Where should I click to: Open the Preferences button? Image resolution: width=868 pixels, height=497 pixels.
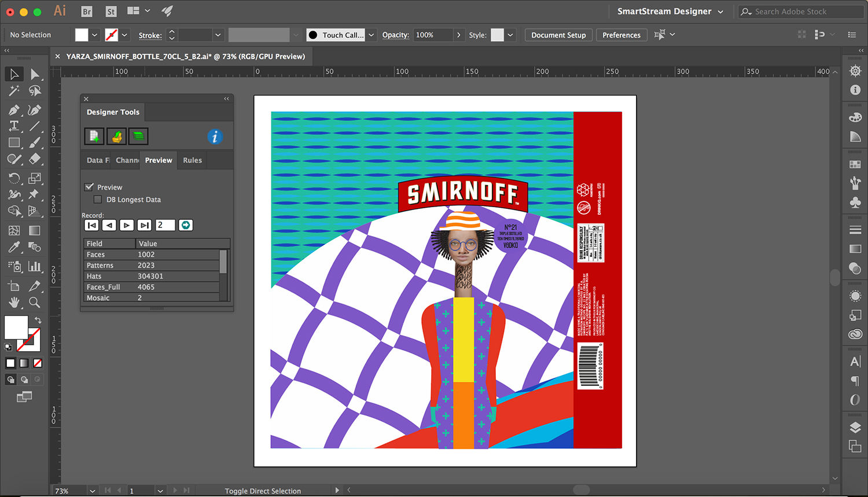[x=621, y=35]
